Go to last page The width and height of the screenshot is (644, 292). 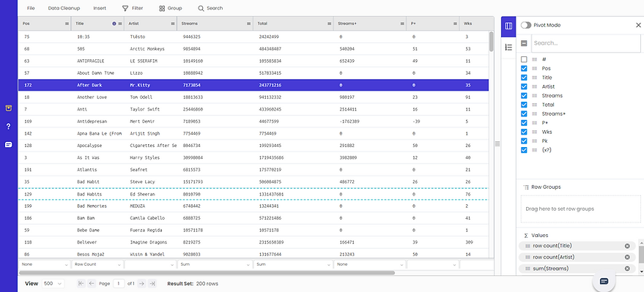click(152, 283)
